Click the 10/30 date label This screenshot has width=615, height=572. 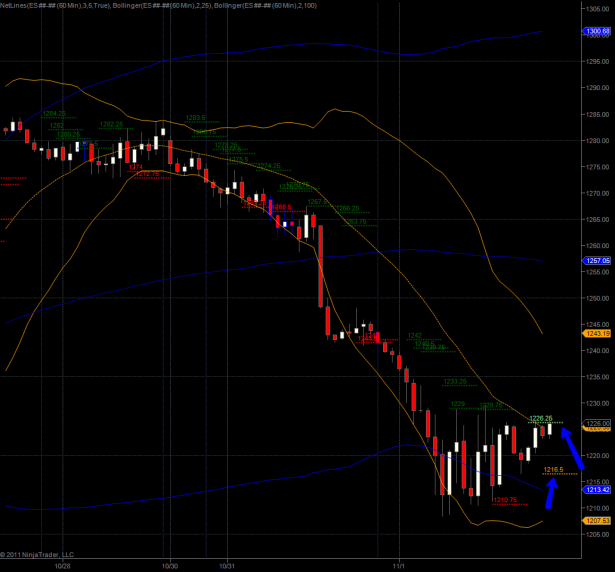170,565
